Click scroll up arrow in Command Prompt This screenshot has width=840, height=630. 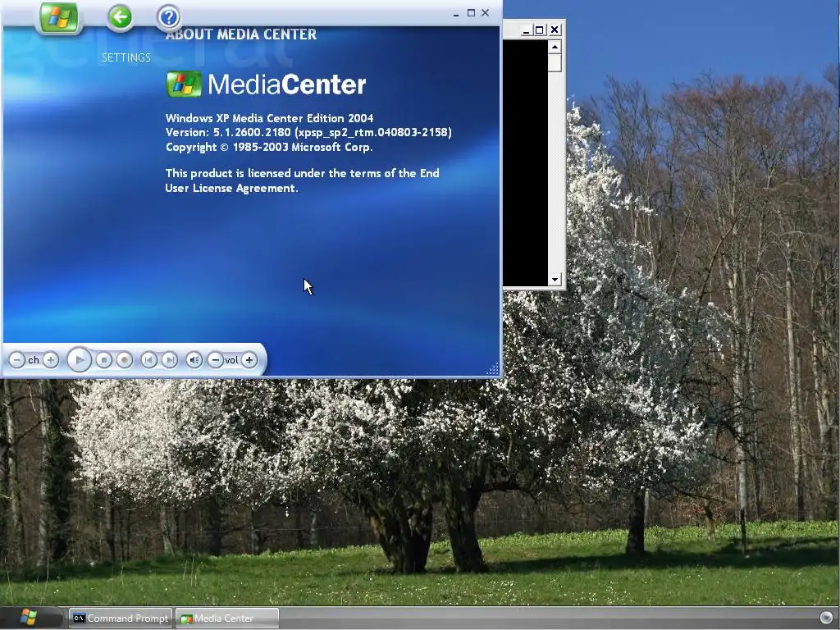[555, 47]
